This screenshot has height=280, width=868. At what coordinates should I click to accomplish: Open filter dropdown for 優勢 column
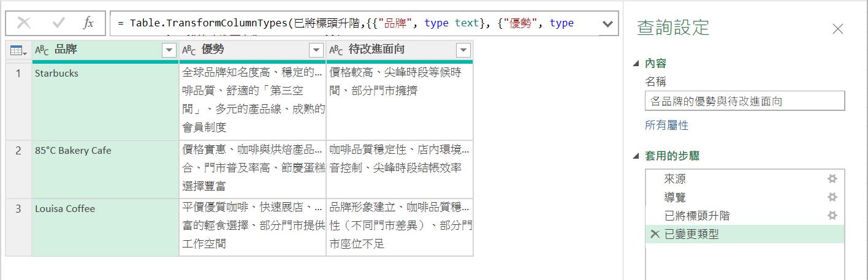(x=316, y=50)
